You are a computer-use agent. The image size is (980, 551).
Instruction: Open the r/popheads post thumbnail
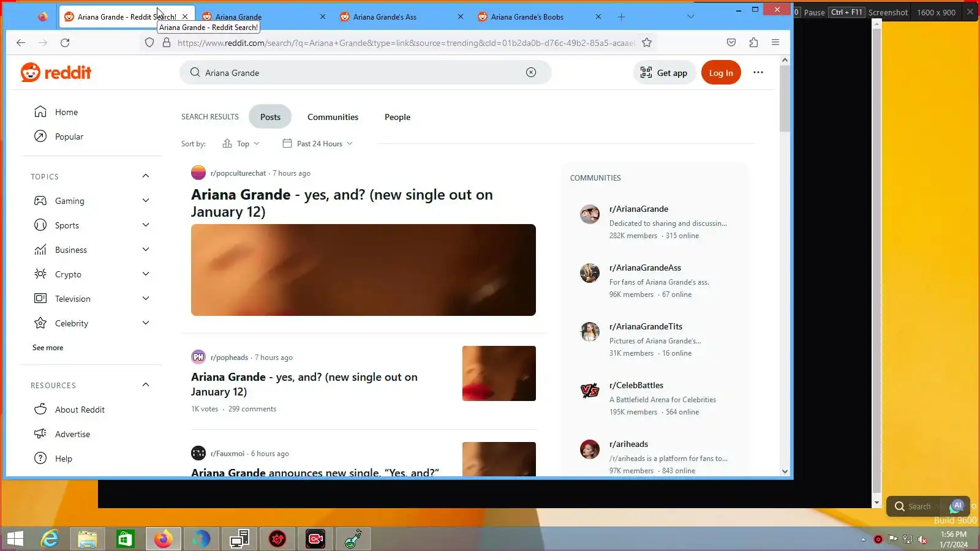pyautogui.click(x=499, y=373)
